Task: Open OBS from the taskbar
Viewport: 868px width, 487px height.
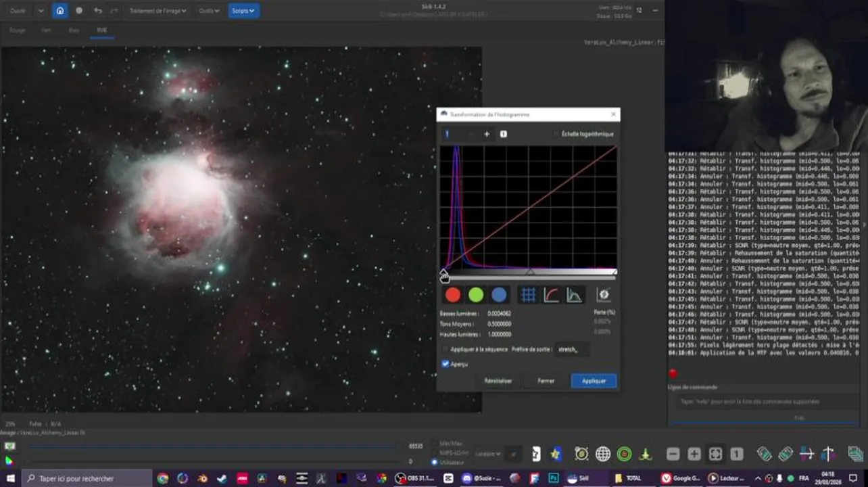Action: (x=416, y=478)
